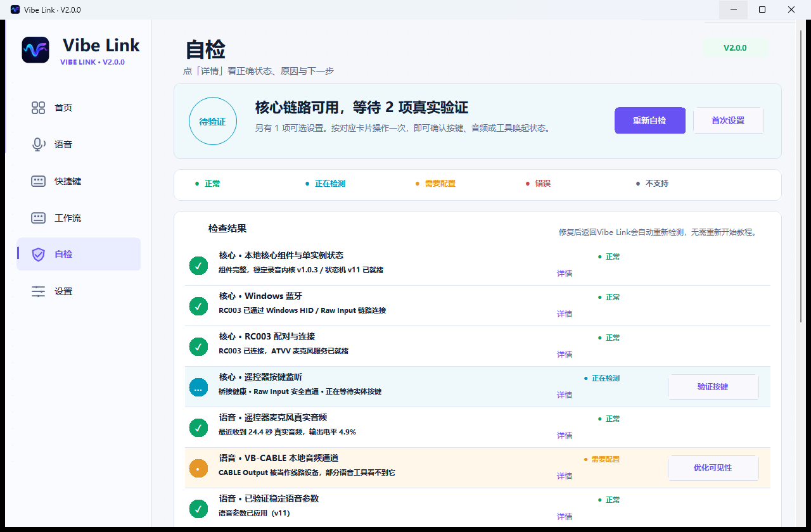Click the 检查结果 section heading

[227, 229]
